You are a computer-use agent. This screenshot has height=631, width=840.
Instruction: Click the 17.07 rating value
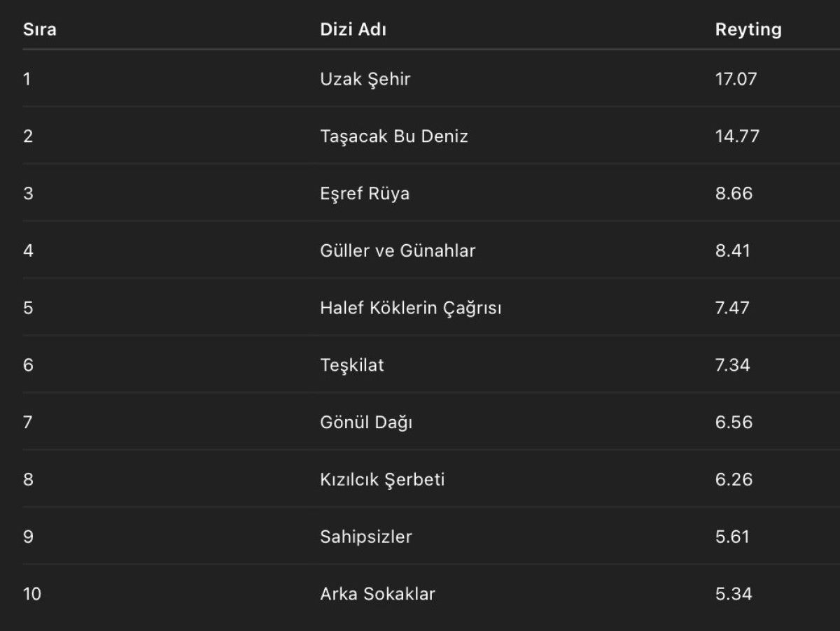click(x=736, y=79)
